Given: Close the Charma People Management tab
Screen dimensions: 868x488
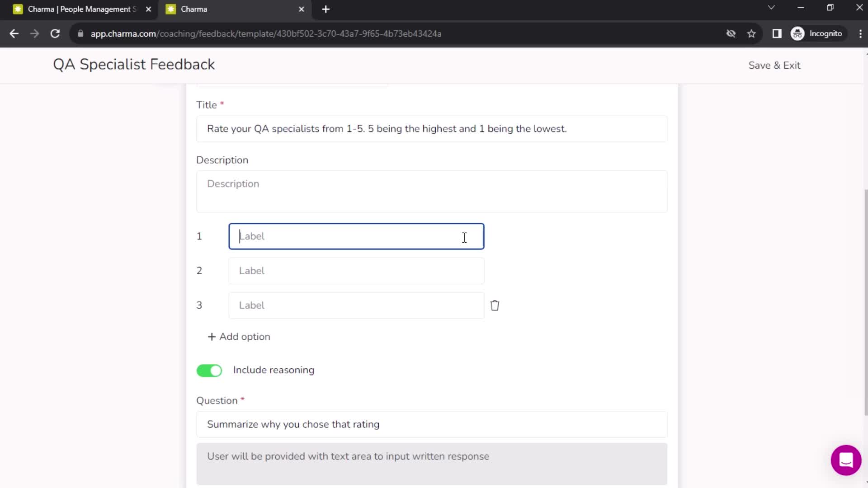Looking at the screenshot, I should tap(148, 9).
